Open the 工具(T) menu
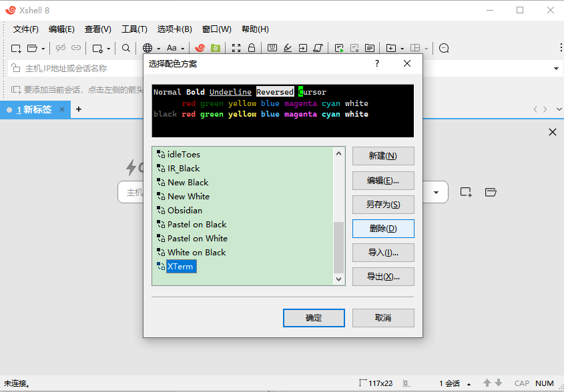Viewport: 564px width, 392px height. [x=134, y=29]
